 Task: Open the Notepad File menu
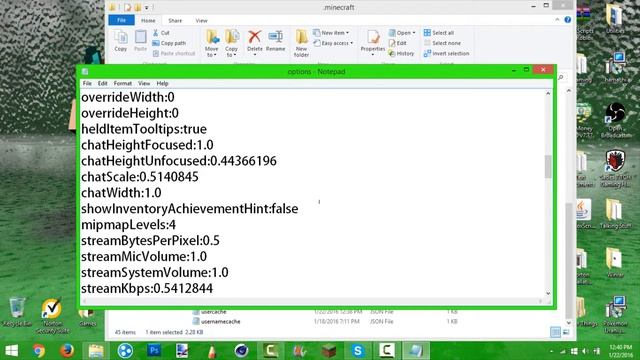[87, 83]
